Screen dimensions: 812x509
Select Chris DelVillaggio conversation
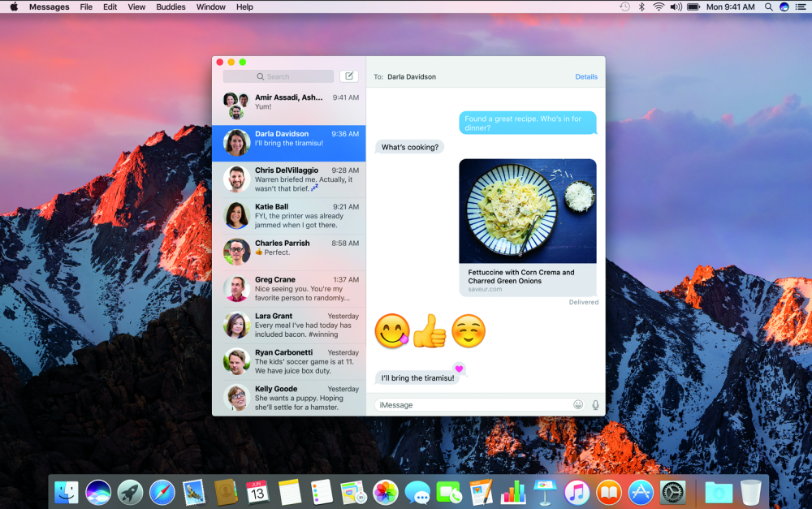[289, 179]
